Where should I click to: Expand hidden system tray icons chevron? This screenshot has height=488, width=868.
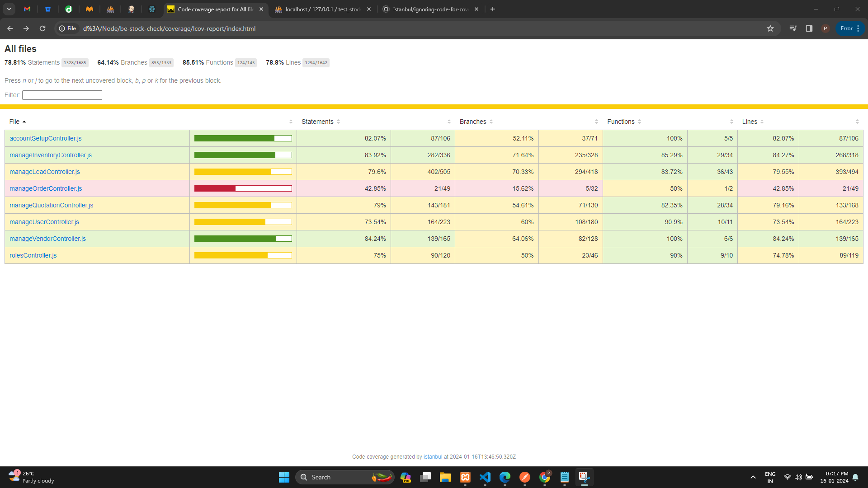click(753, 477)
